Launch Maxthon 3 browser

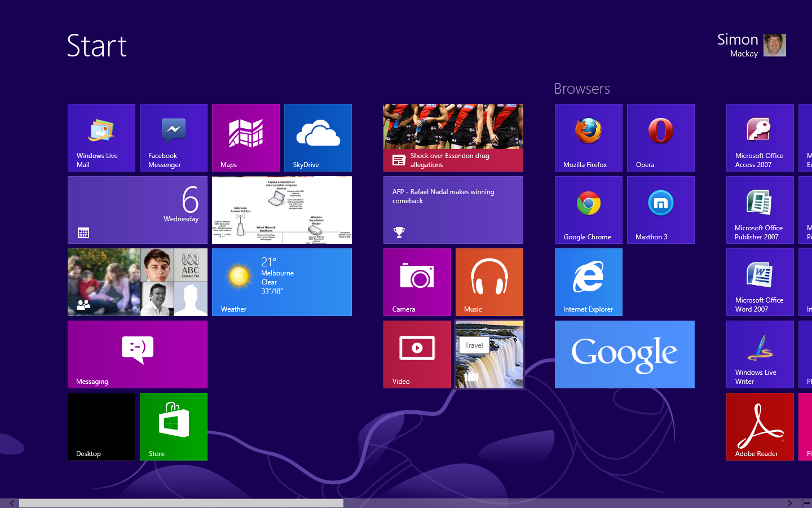[660, 209]
